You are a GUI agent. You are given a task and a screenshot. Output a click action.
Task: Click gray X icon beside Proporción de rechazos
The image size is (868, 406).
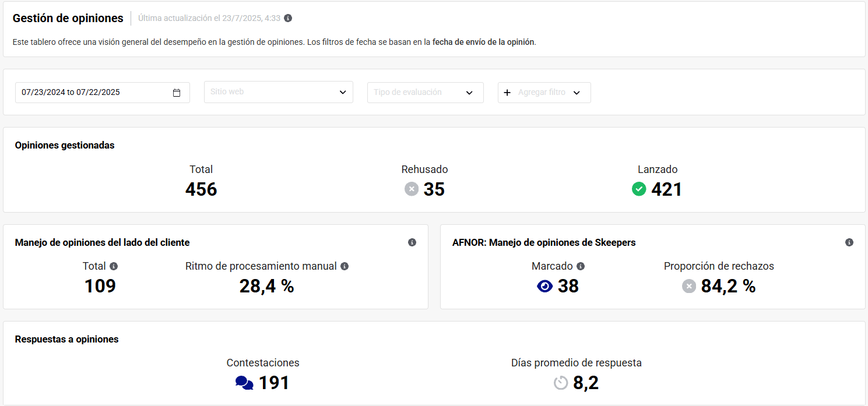click(x=689, y=286)
